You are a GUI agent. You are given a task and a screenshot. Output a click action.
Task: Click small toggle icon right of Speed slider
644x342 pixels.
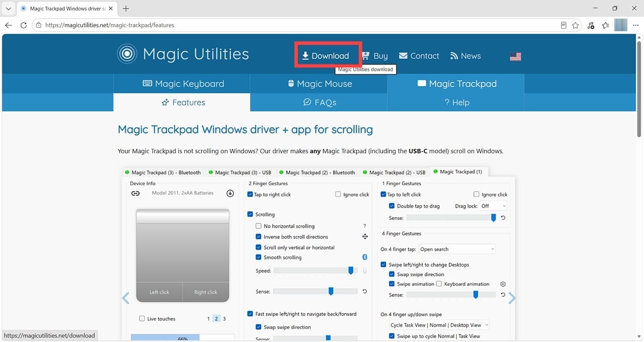tap(365, 271)
